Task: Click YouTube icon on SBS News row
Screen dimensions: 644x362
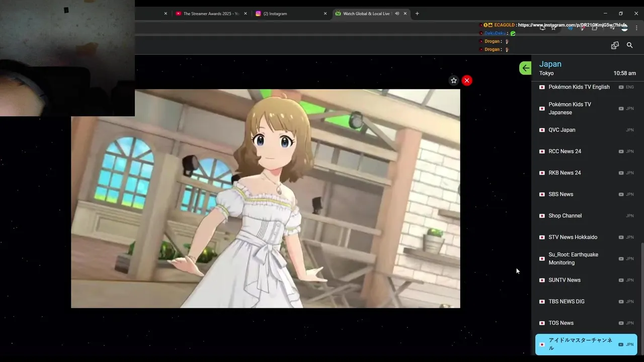Action: click(x=621, y=194)
